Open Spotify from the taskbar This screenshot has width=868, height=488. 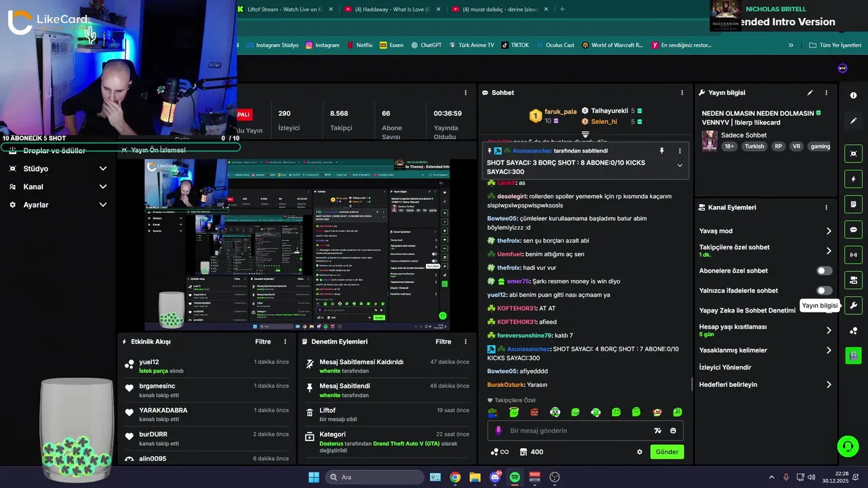[515, 477]
